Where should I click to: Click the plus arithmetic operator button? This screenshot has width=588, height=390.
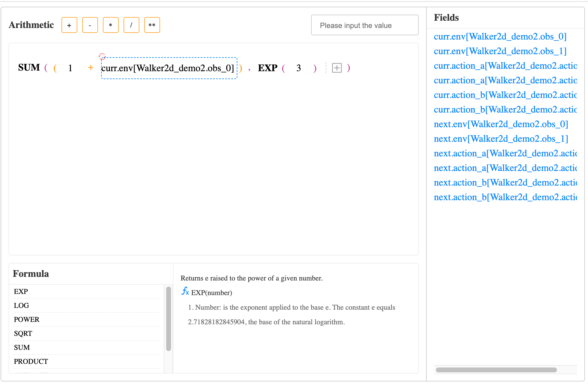pyautogui.click(x=69, y=25)
